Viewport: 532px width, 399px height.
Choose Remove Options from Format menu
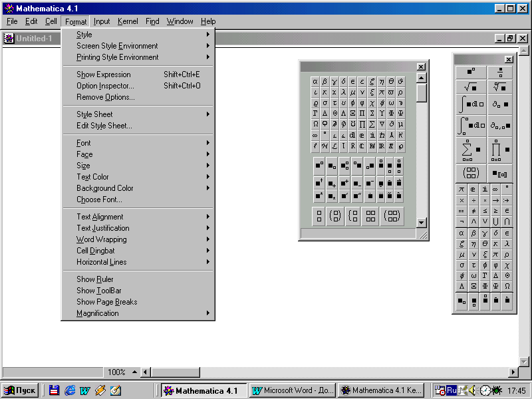tap(138, 97)
